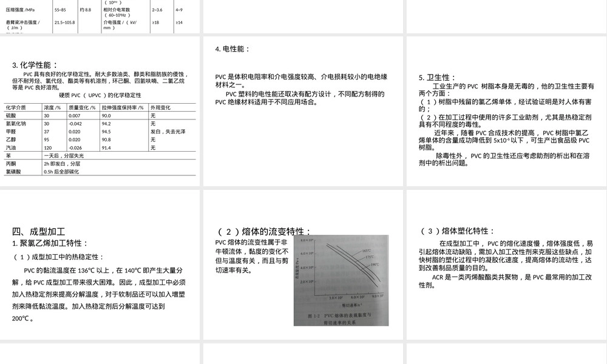
Task: Select the (2) 熔体的流变特性 slide heading
Action: [265, 231]
